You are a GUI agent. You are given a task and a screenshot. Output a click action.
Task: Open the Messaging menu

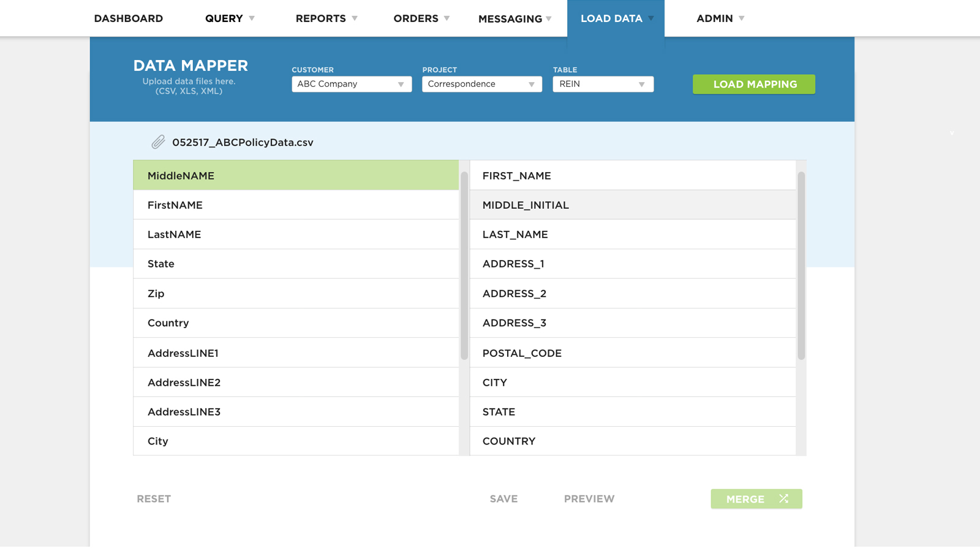pos(515,19)
